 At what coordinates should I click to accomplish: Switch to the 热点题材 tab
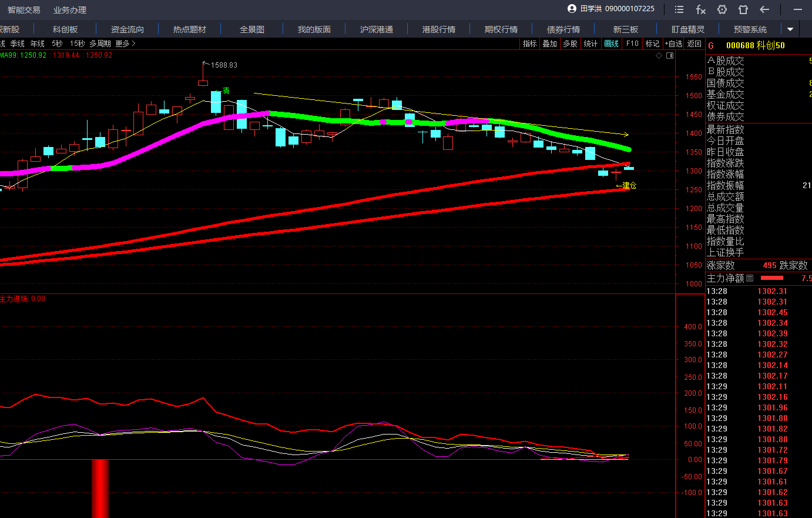pos(190,29)
